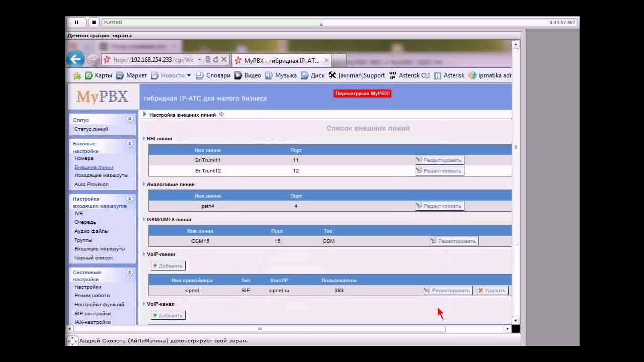This screenshot has height=362, width=644.
Task: Open the Asterisk bookmark with H icon
Action: pyautogui.click(x=449, y=75)
